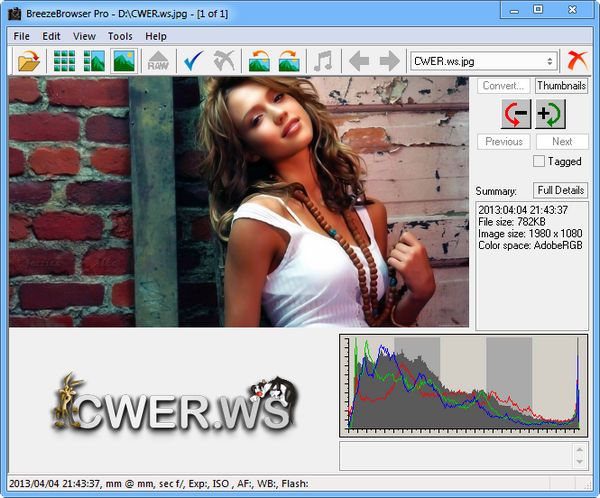The image size is (600, 498).
Task: Switch to thumbnail grid view icon
Action: click(x=66, y=61)
